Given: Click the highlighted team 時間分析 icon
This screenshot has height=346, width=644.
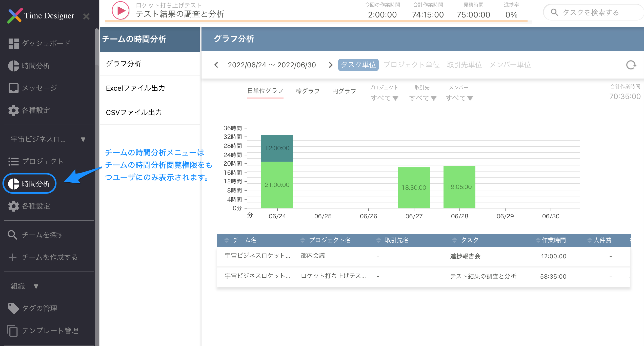Looking at the screenshot, I should click(14, 184).
